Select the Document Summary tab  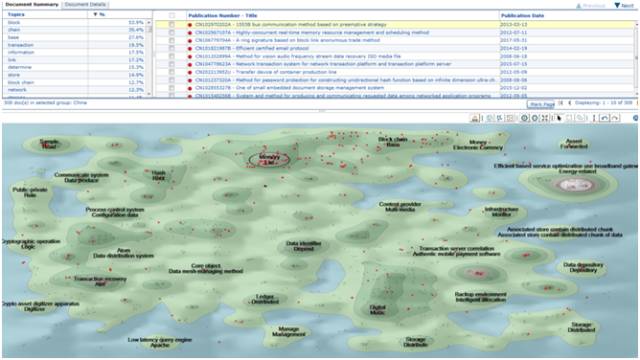pyautogui.click(x=32, y=4)
